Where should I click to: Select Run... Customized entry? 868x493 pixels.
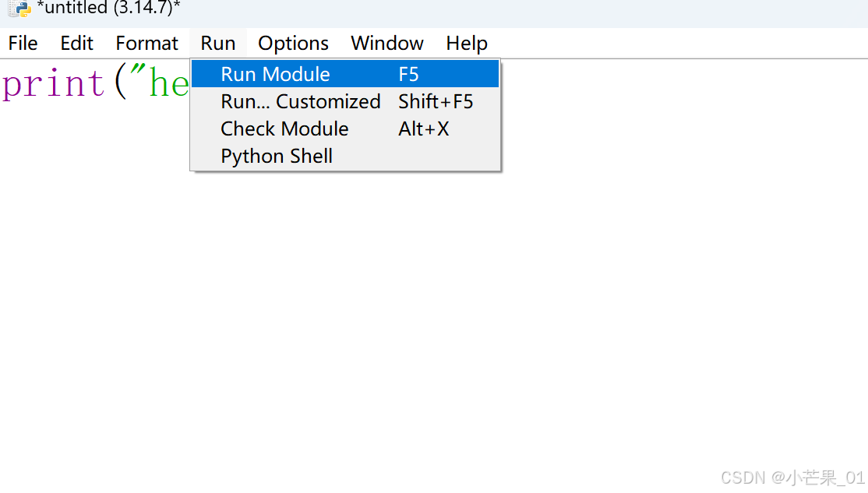click(345, 101)
